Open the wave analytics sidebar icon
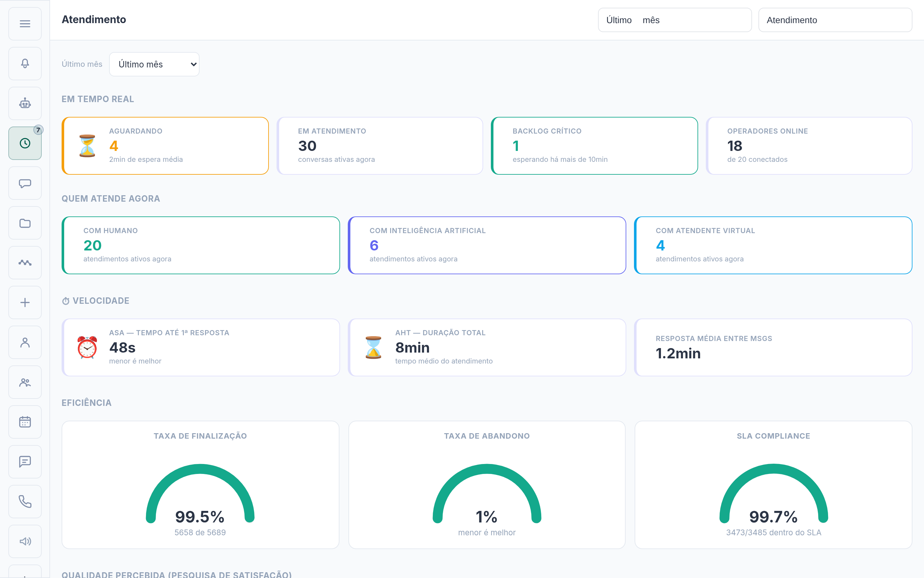 click(25, 263)
